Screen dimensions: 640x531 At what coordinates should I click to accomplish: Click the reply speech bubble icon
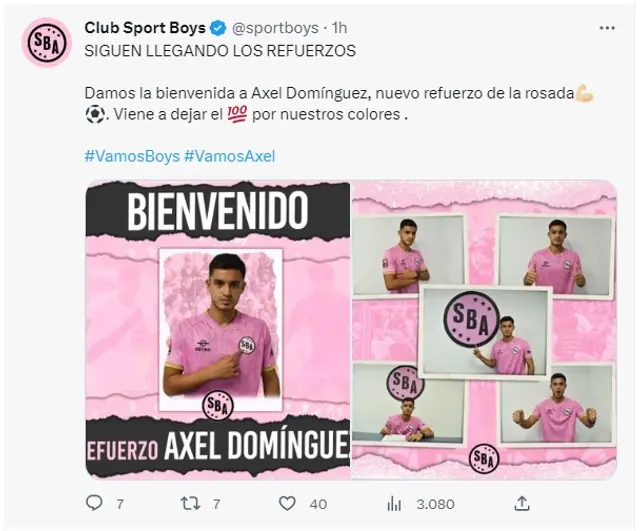click(x=95, y=503)
